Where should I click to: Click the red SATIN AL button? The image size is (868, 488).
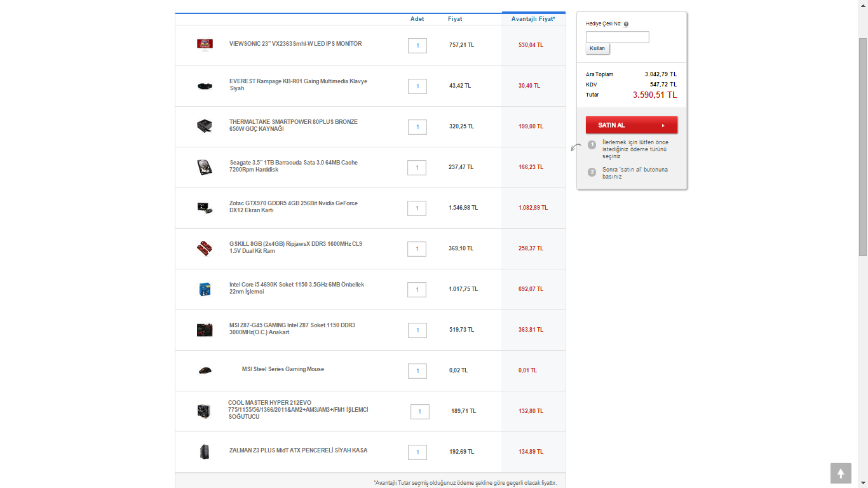632,125
